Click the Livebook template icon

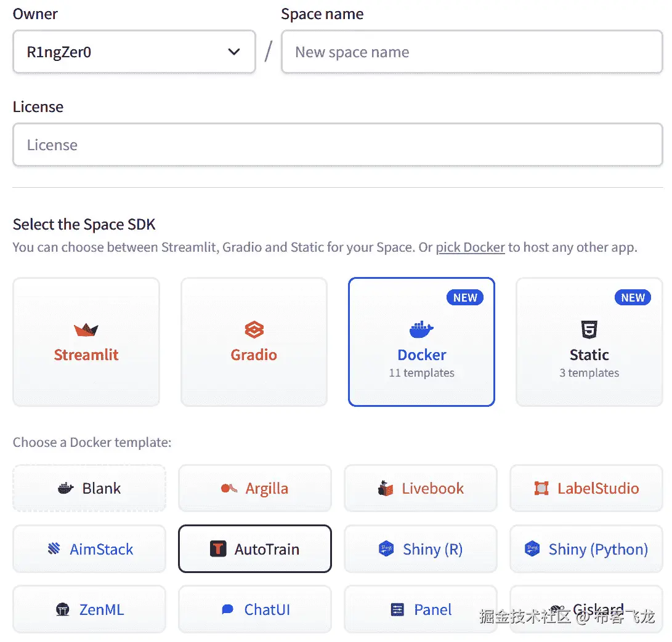386,489
